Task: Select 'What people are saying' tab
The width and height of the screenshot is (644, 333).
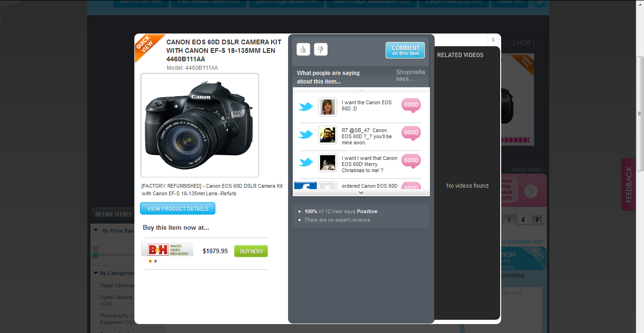Action: click(x=328, y=77)
